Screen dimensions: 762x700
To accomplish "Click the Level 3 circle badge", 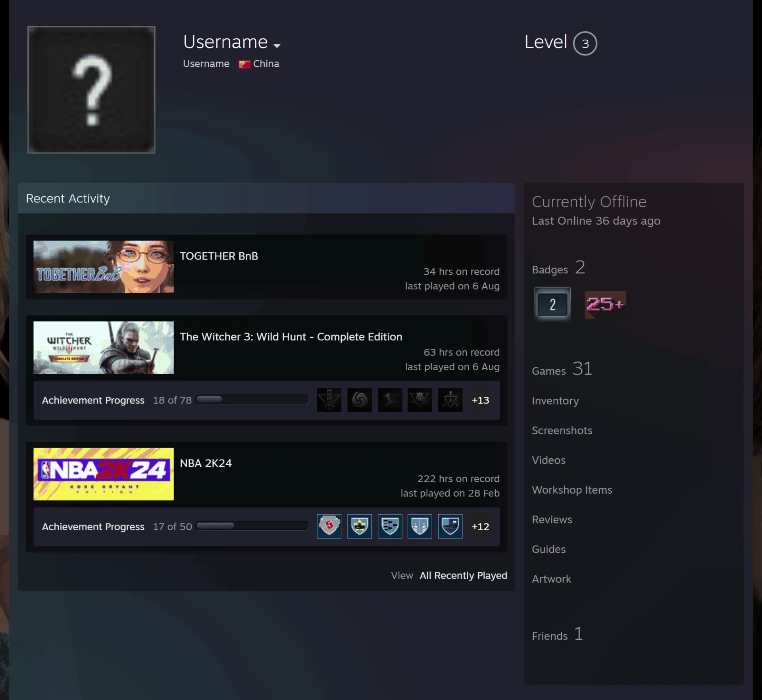I will coord(585,43).
